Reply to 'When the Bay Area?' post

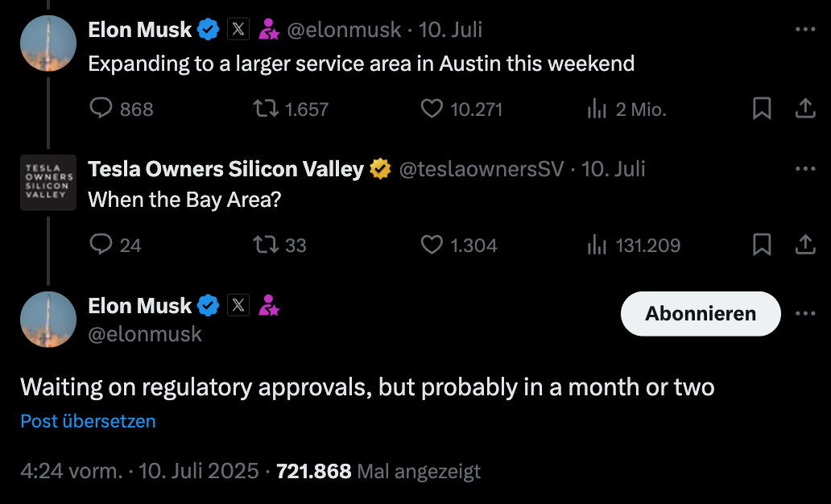pos(115,244)
